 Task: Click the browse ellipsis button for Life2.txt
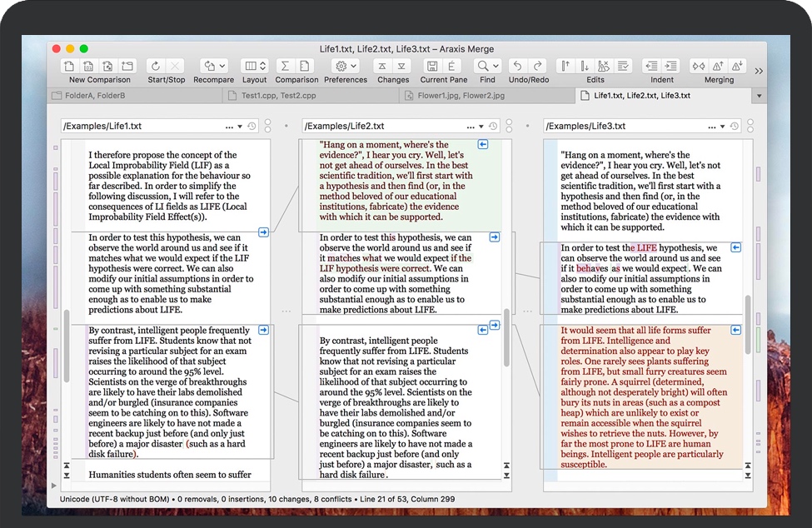[x=471, y=127]
